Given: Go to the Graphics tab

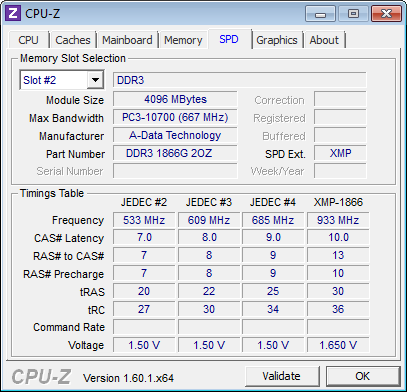Looking at the screenshot, I should coord(277,40).
